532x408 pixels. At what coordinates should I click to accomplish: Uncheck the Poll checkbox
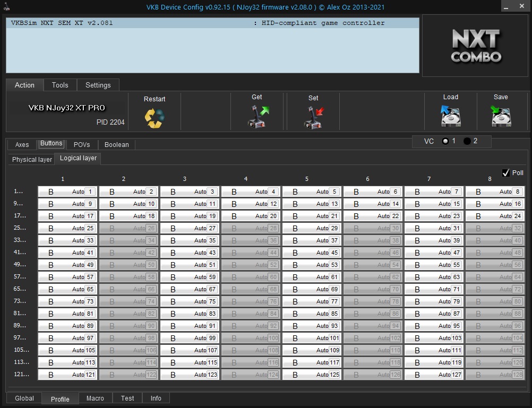pyautogui.click(x=506, y=173)
